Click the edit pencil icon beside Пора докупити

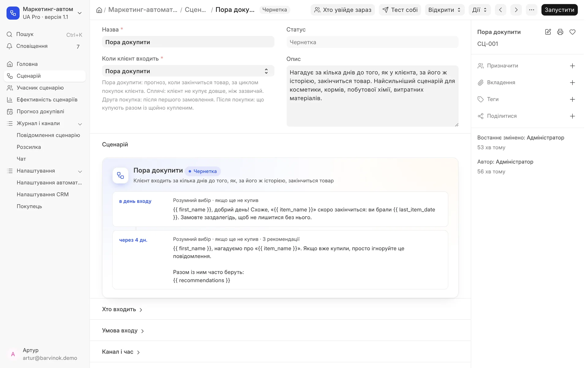pyautogui.click(x=548, y=32)
